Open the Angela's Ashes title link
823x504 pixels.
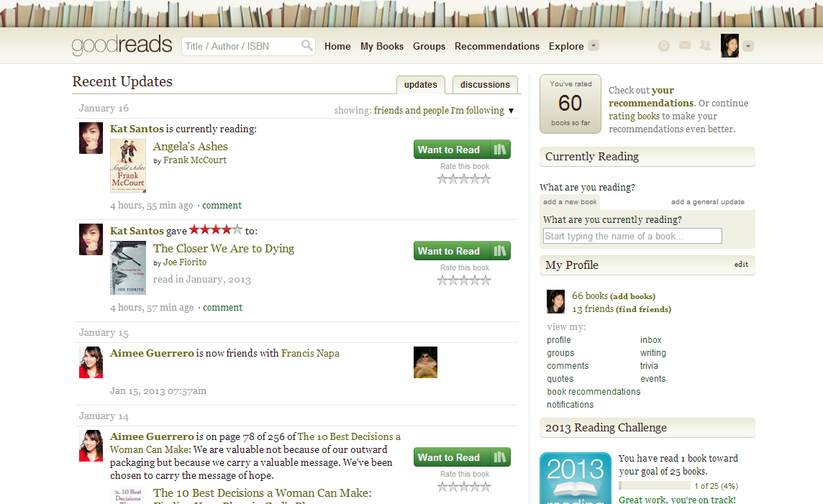pyautogui.click(x=191, y=147)
